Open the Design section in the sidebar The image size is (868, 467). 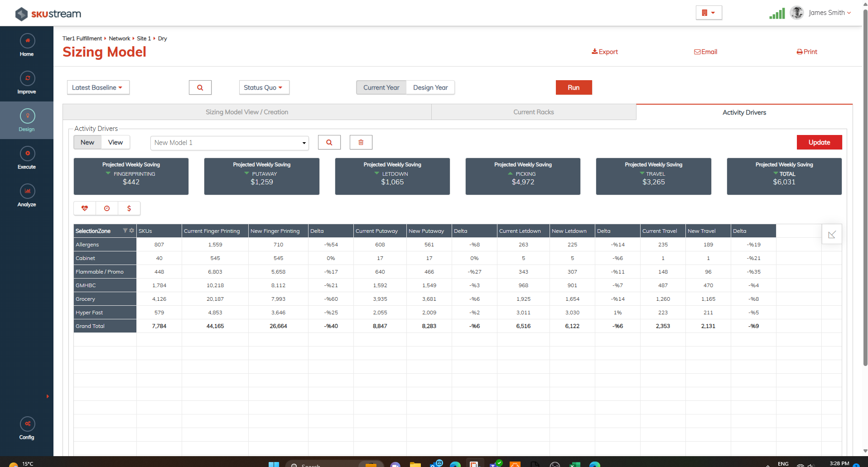pyautogui.click(x=27, y=120)
